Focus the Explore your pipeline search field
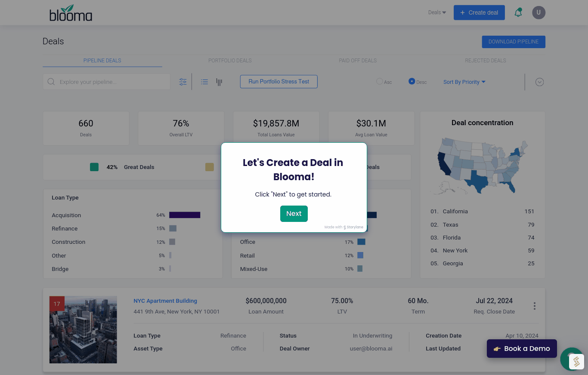The height and width of the screenshot is (375, 588). (x=107, y=82)
